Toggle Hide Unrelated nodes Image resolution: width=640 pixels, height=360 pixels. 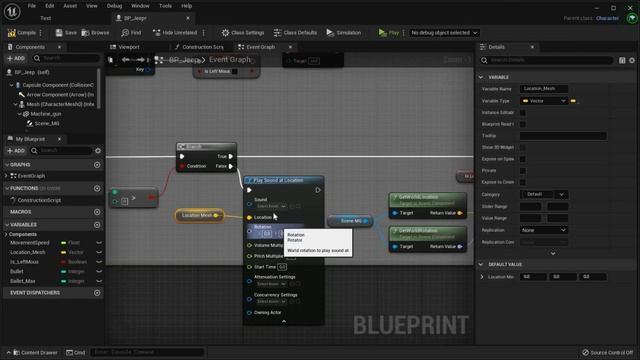[x=175, y=33]
